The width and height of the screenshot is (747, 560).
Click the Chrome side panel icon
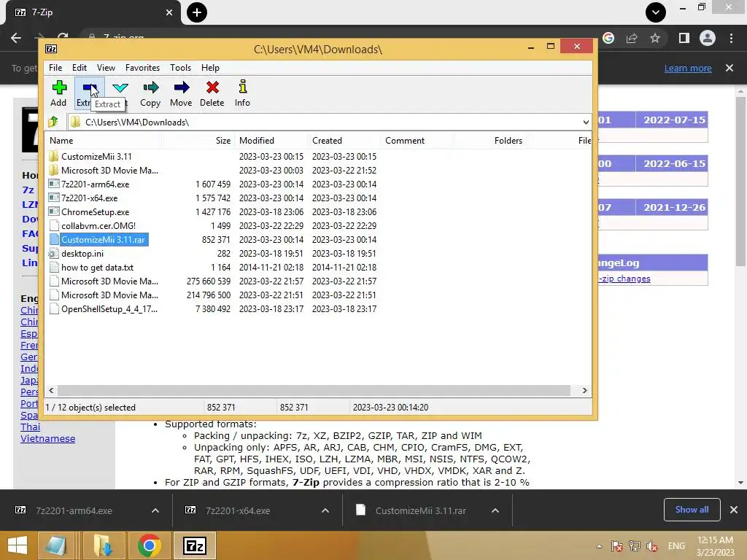[684, 38]
